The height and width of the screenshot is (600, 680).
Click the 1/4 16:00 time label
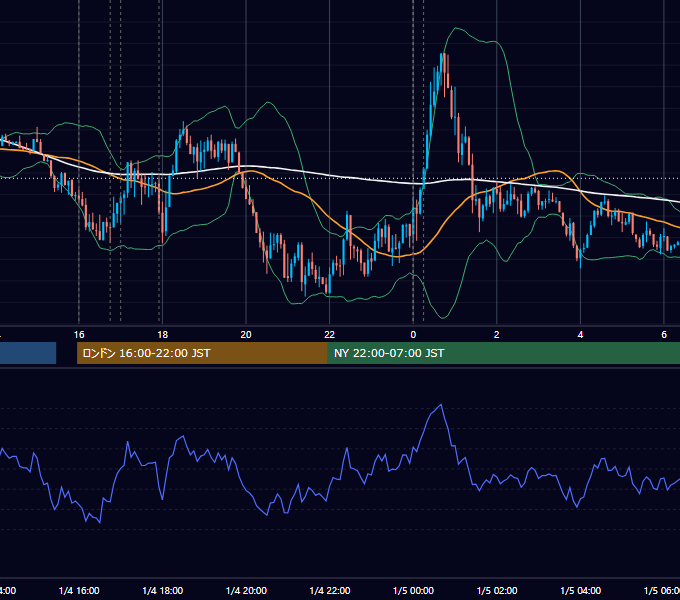point(79,590)
